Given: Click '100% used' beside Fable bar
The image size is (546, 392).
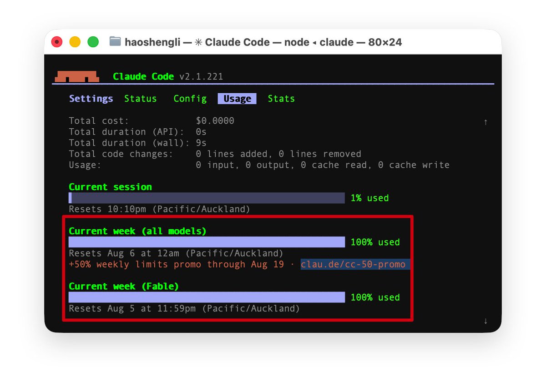Looking at the screenshot, I should click(375, 297).
